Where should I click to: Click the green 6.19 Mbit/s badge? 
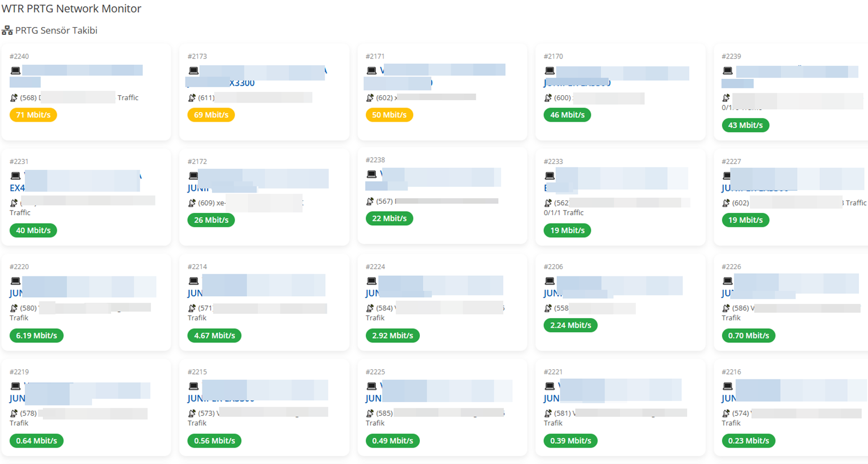37,336
